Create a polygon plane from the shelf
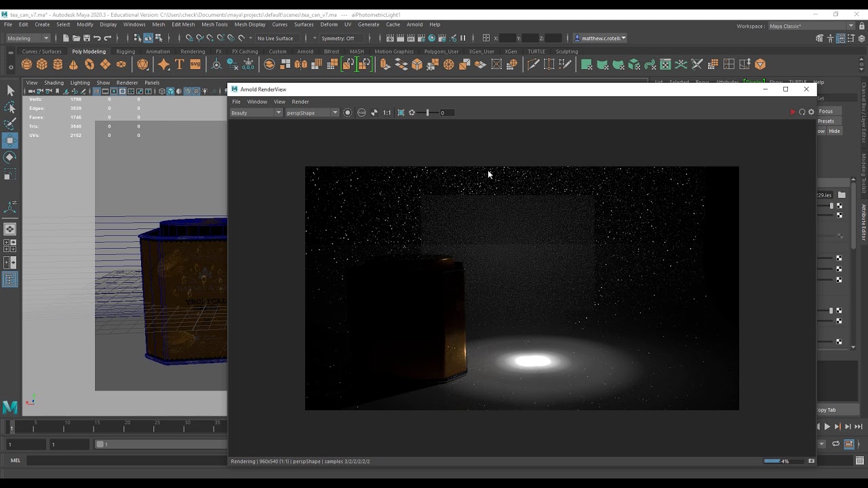 click(105, 64)
